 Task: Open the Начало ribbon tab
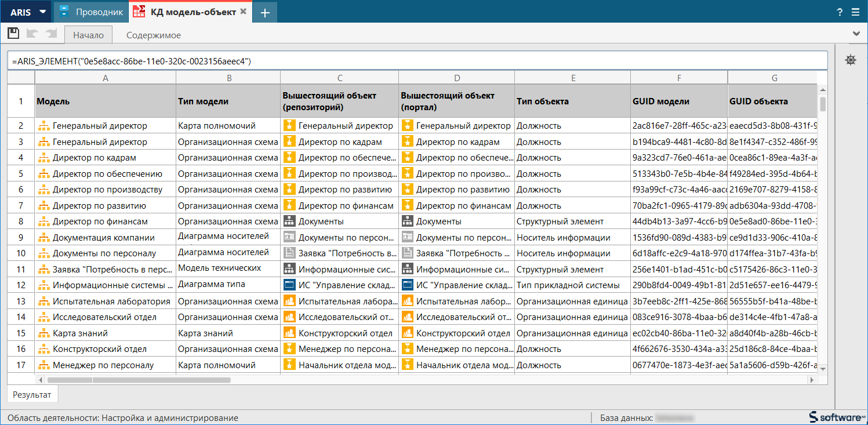coord(88,35)
